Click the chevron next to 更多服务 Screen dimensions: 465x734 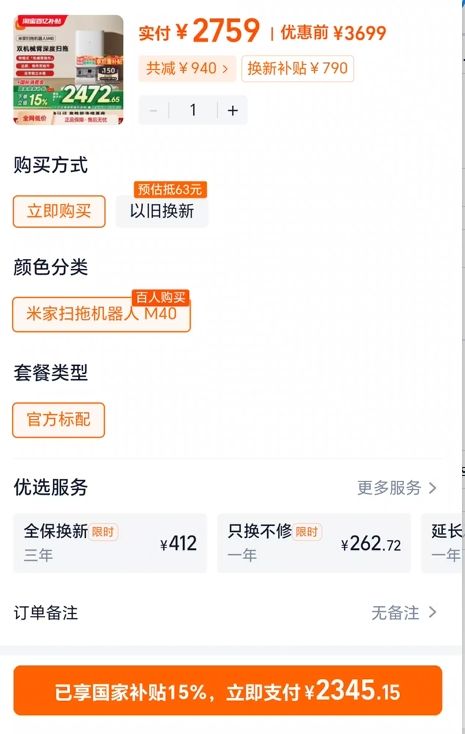tap(433, 488)
